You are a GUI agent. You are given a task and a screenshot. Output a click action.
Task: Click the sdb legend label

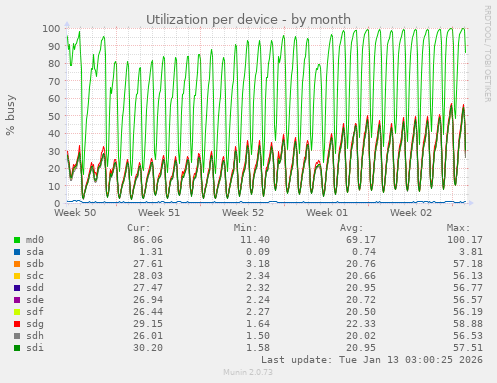tap(35, 264)
